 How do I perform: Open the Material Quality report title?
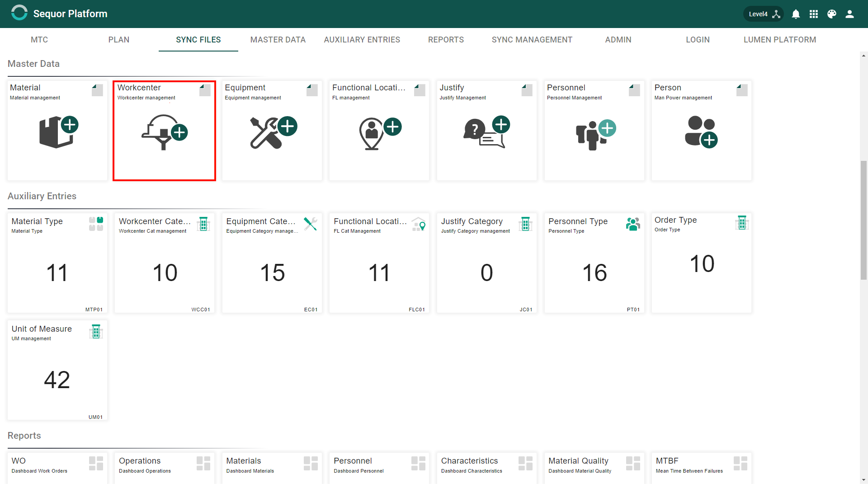click(578, 461)
